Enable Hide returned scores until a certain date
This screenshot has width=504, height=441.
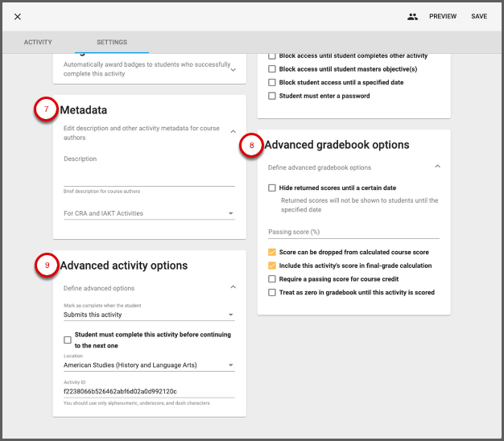click(272, 188)
